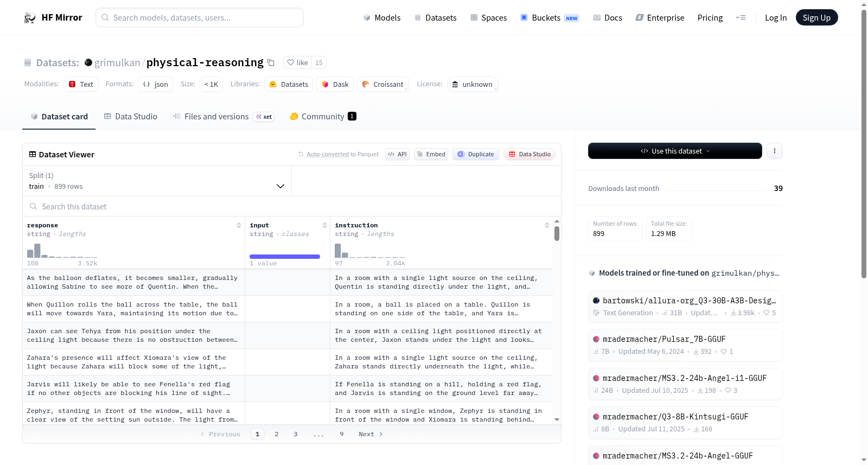Click the instruction column length histogram
868x465 pixels.
370,251
